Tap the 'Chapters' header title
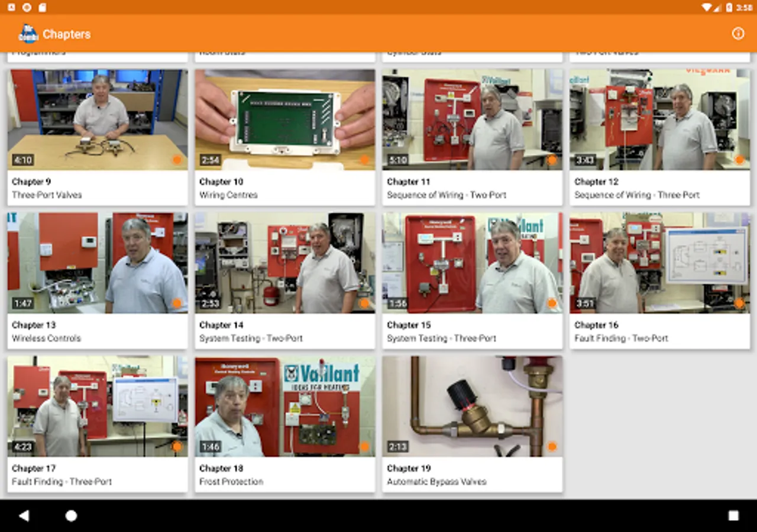The height and width of the screenshot is (532, 757). (67, 34)
